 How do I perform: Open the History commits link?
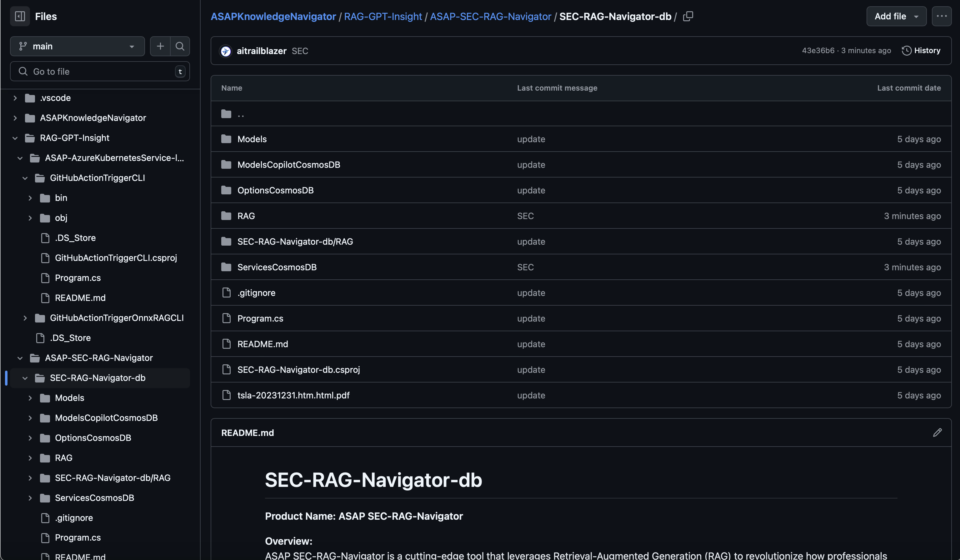point(921,51)
